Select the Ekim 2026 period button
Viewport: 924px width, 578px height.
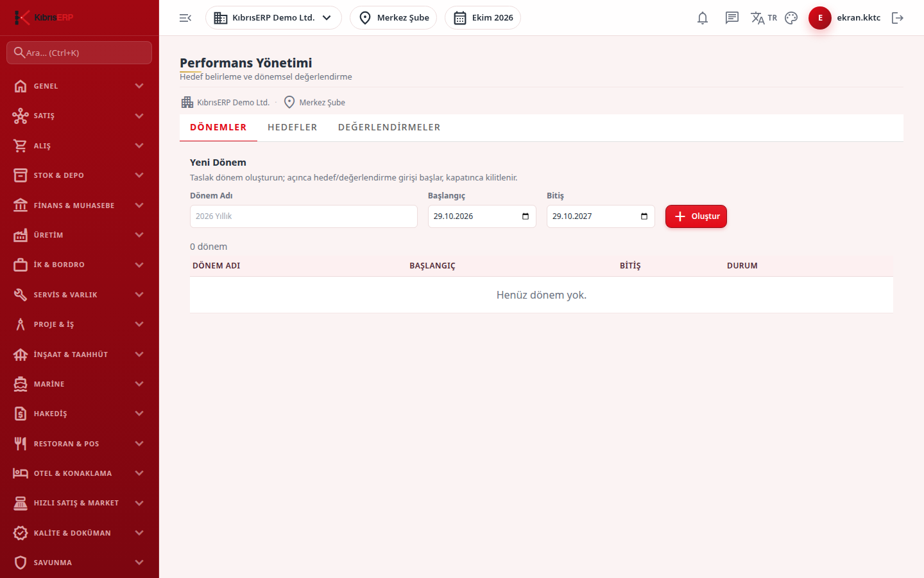pyautogui.click(x=483, y=18)
